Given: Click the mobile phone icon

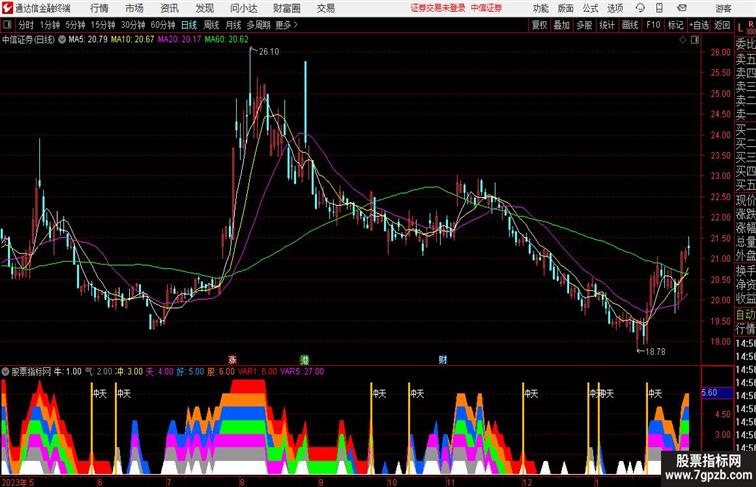Looking at the screenshot, I should (659, 8).
